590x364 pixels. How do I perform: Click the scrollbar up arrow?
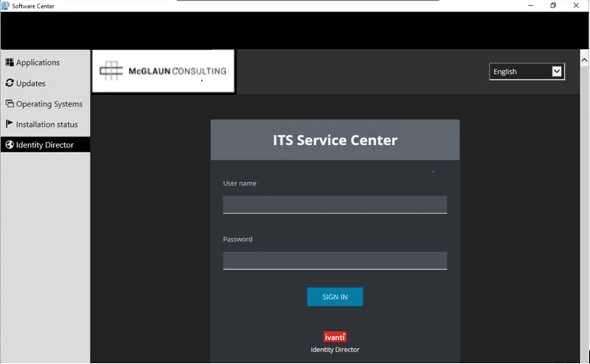click(x=584, y=60)
